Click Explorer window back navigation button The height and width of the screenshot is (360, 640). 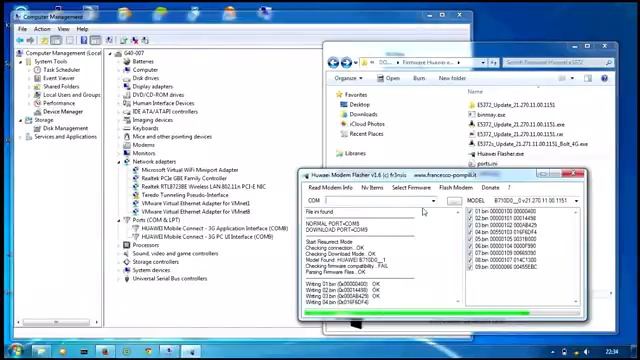click(x=333, y=62)
